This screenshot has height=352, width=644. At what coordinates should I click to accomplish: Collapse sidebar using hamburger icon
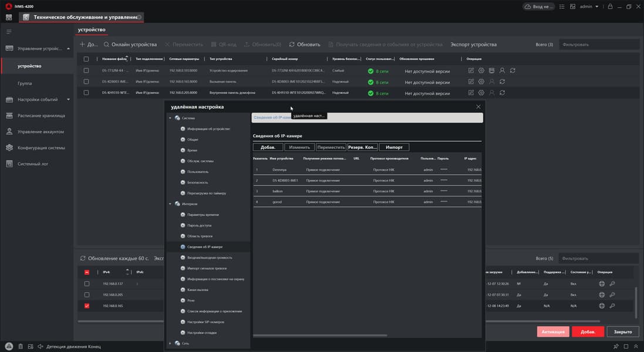point(9,31)
